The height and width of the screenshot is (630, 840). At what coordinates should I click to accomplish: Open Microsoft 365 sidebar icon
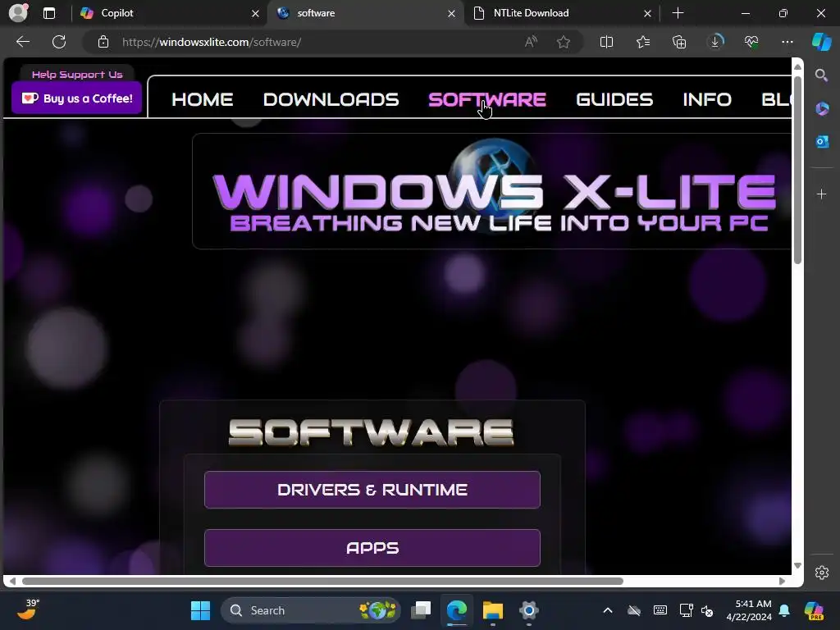point(822,109)
